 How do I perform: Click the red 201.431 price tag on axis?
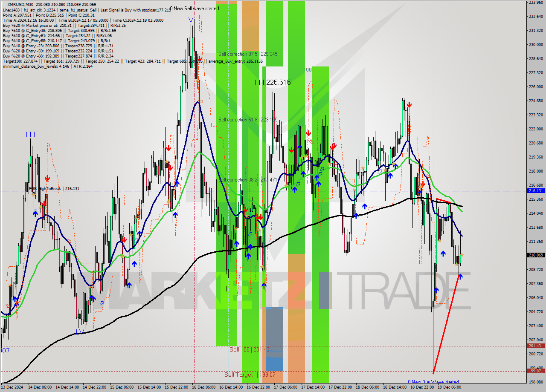(535, 346)
